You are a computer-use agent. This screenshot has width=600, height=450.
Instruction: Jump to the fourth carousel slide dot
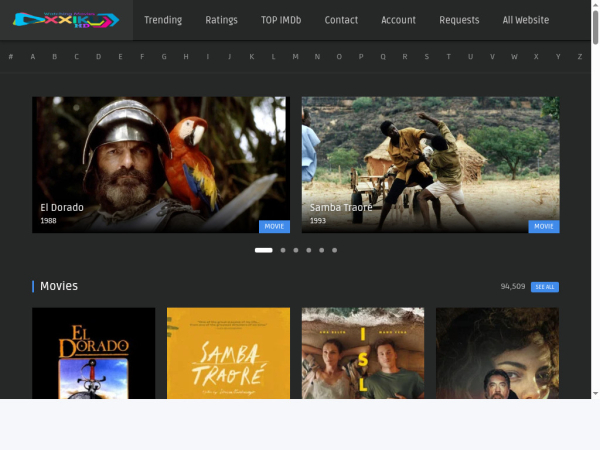[309, 250]
